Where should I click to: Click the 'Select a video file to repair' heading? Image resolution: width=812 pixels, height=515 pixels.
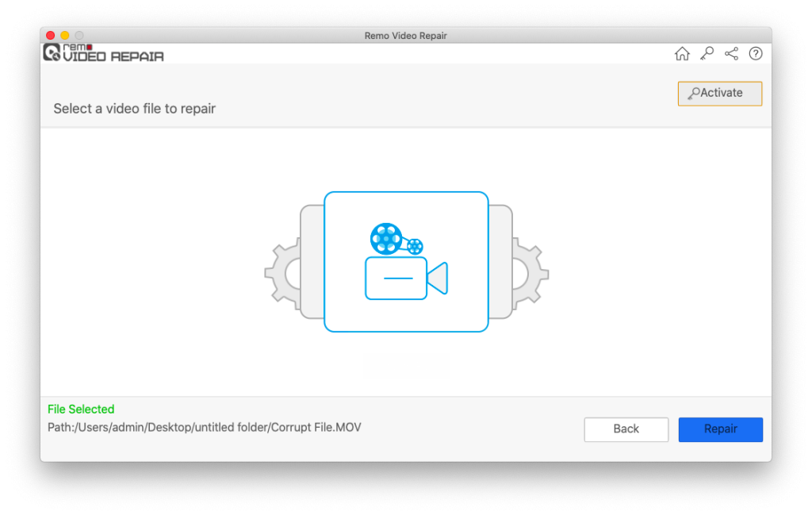[135, 108]
